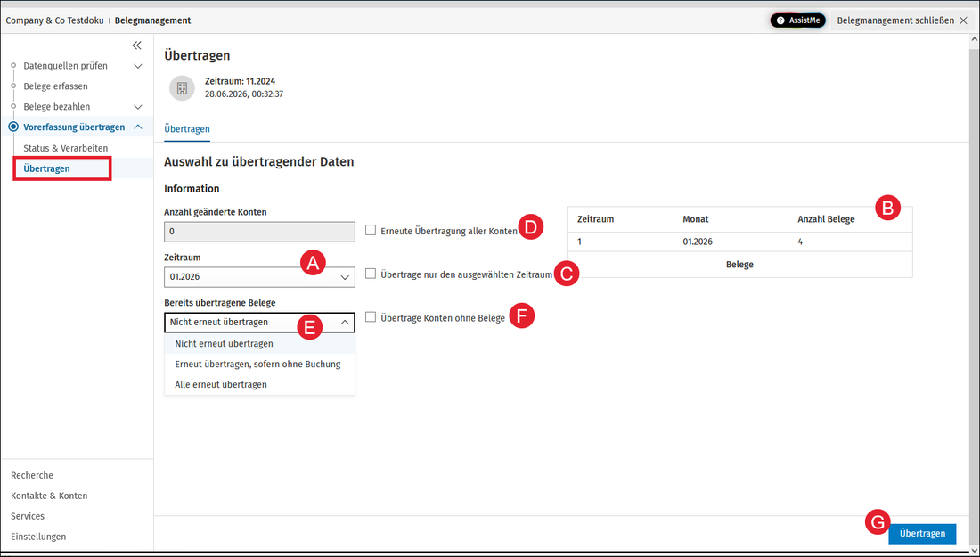Open Datenquellen prüfen step
980x557 pixels.
click(x=66, y=66)
